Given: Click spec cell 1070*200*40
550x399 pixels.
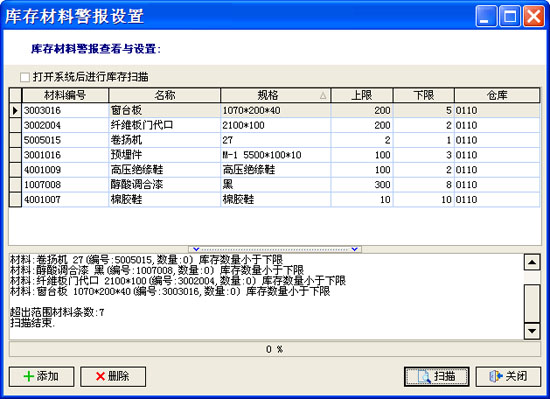Looking at the screenshot, I should click(x=276, y=110).
